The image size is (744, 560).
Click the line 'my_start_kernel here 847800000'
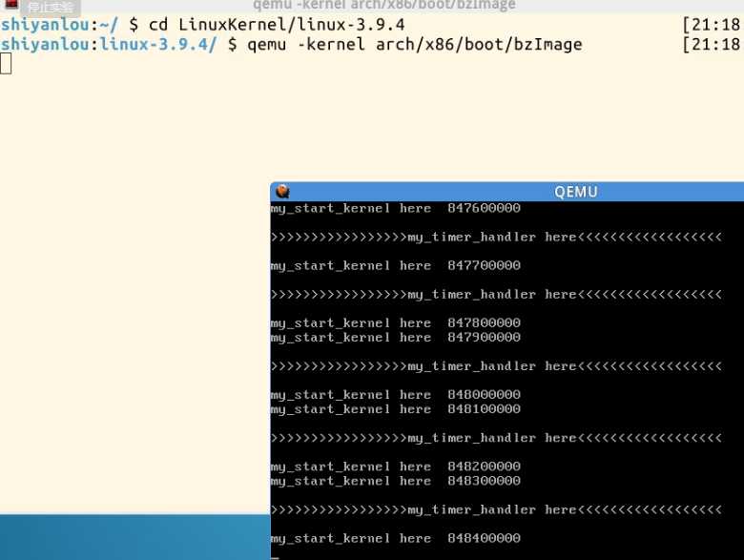coord(396,323)
